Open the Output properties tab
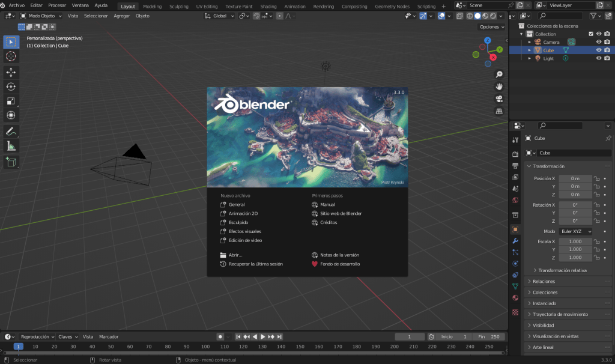615x364 pixels. [x=515, y=166]
